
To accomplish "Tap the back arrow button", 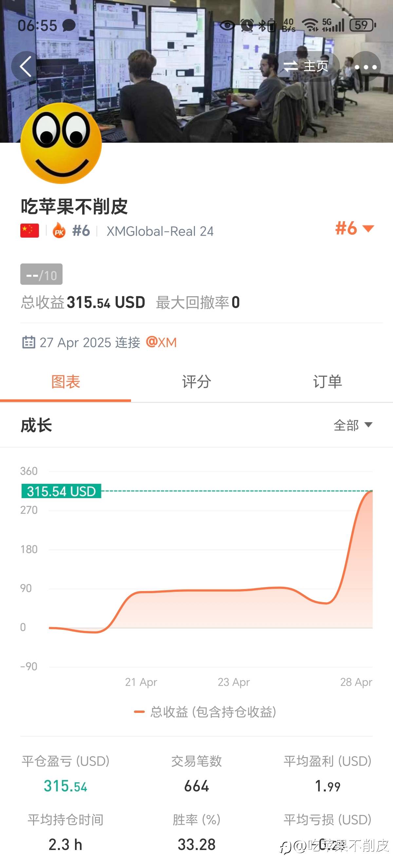I will click(x=26, y=66).
